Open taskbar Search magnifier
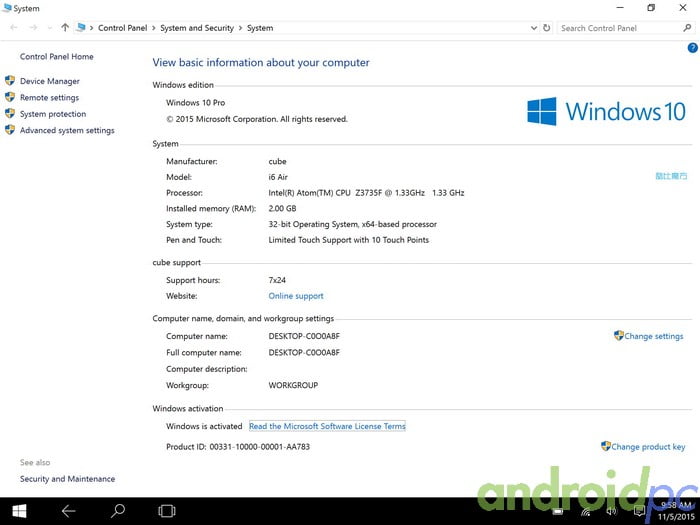 (x=118, y=511)
